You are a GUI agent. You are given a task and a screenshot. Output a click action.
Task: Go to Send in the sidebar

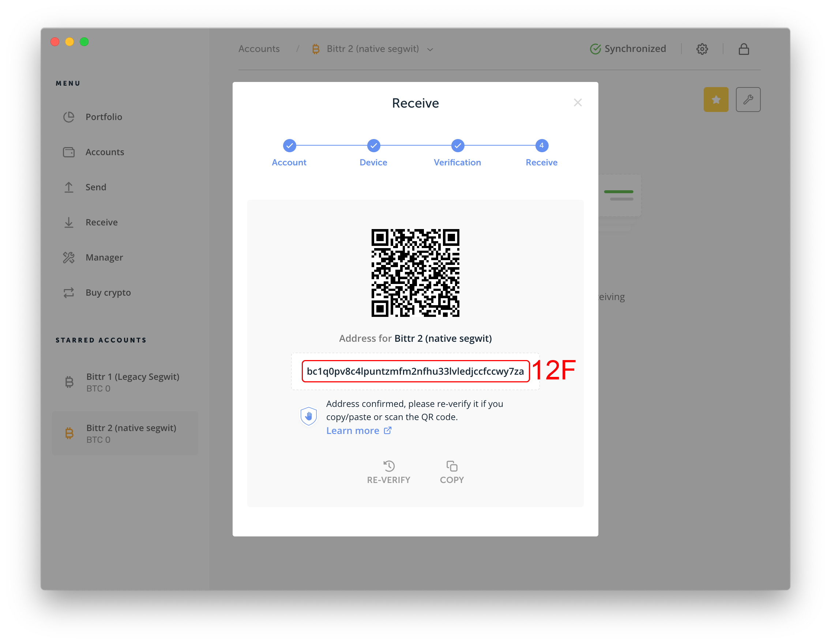tap(95, 187)
